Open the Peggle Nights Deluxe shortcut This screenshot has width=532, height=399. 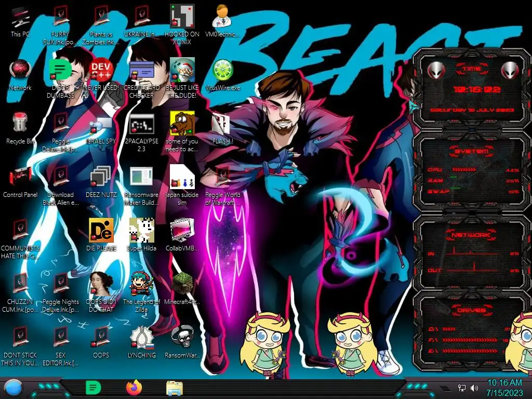(60, 284)
